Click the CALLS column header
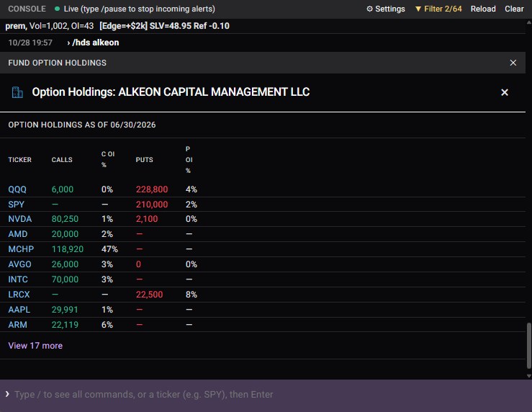The image size is (532, 412). [62, 159]
